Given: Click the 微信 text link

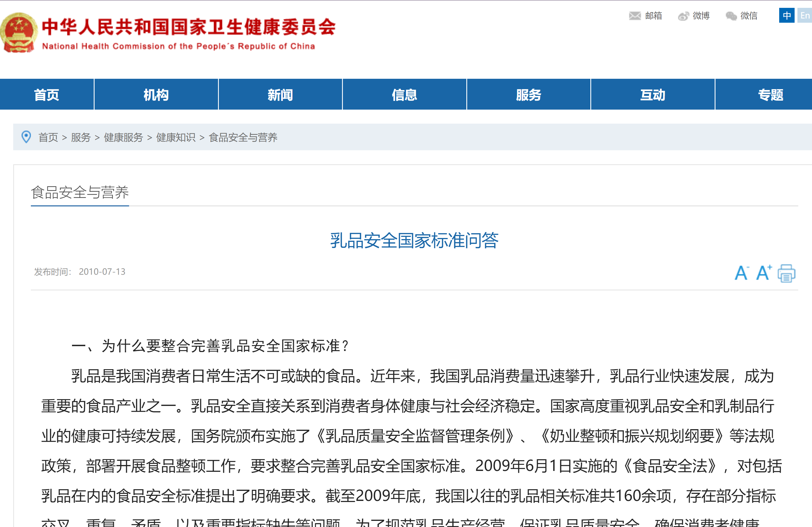Looking at the screenshot, I should pos(749,16).
